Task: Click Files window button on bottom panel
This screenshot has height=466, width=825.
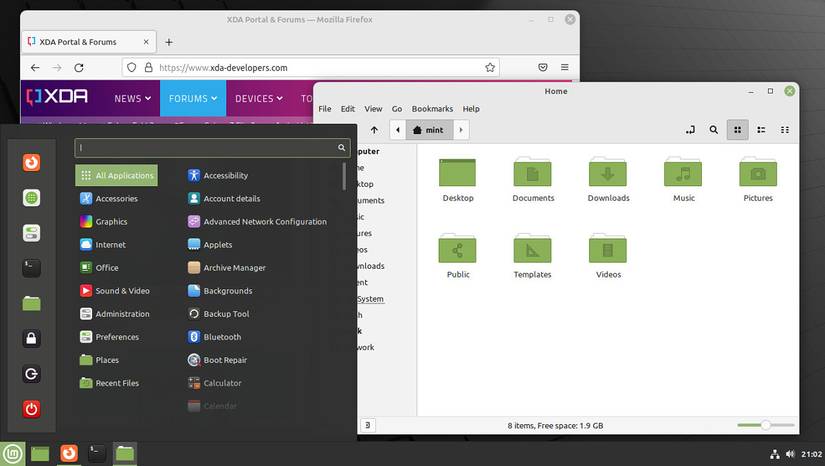Action: click(125, 453)
